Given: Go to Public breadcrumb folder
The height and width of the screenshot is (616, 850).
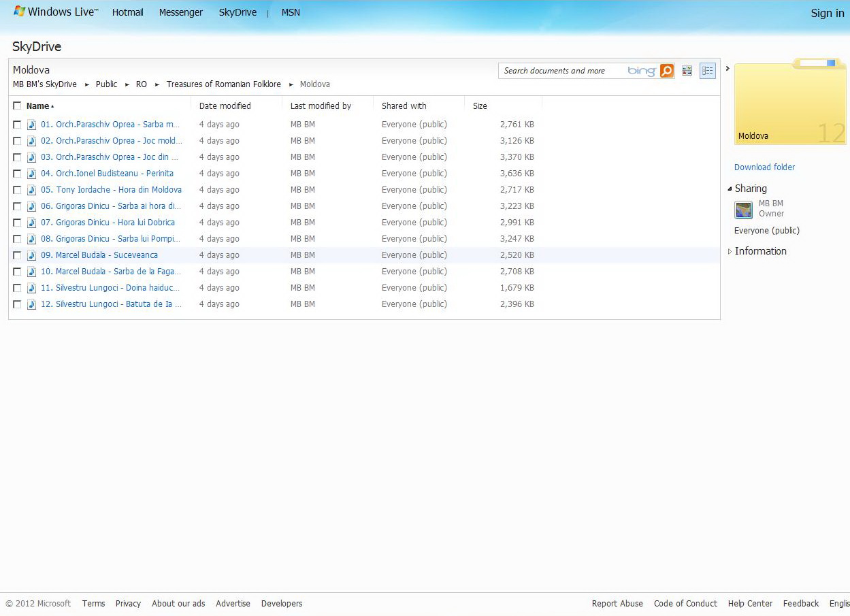Looking at the screenshot, I should 107,84.
